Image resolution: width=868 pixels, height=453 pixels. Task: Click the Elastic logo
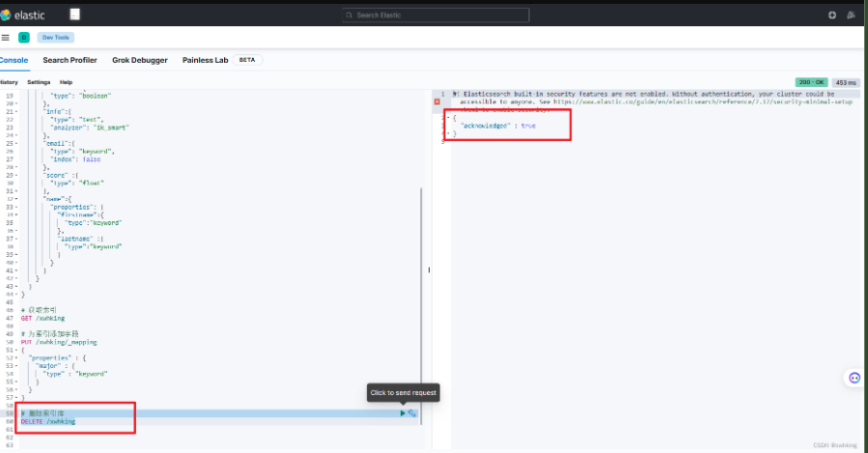25,14
